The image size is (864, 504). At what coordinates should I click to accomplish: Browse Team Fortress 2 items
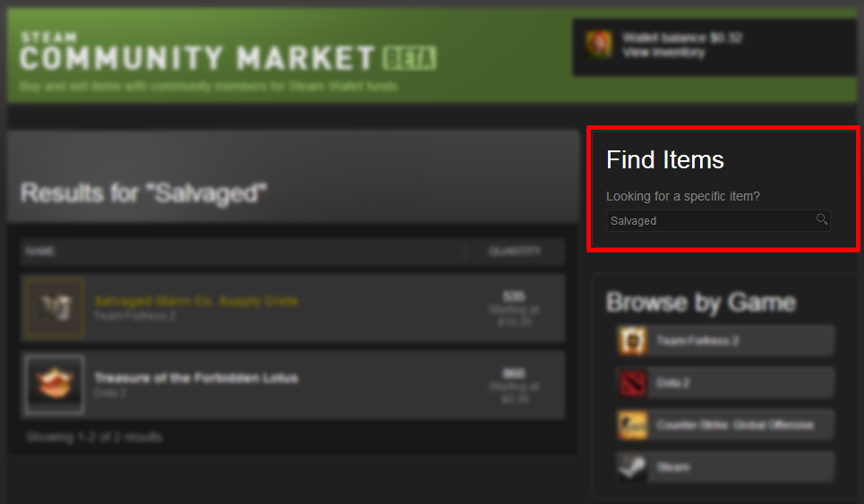[x=726, y=341]
